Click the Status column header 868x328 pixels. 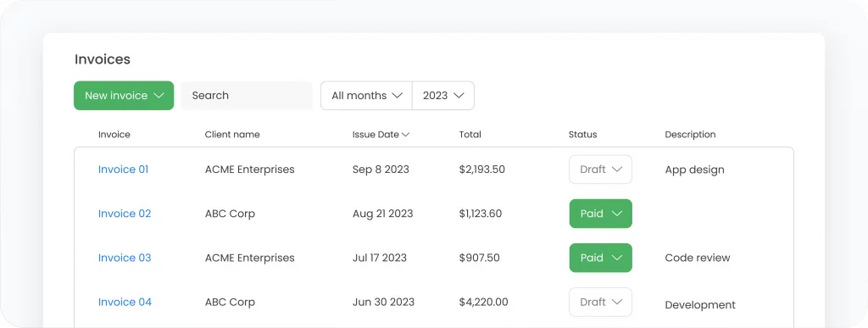[x=583, y=135]
